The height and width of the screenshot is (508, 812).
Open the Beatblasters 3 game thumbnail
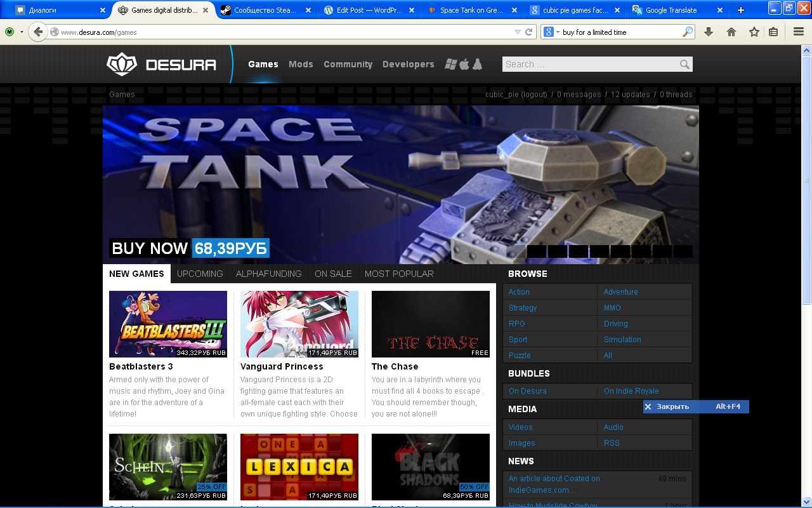168,324
